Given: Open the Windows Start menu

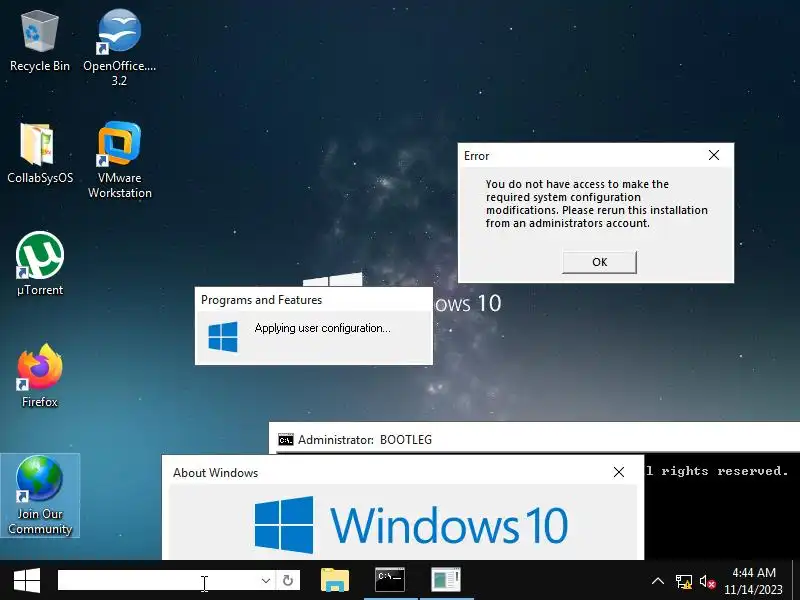Looking at the screenshot, I should (27, 581).
